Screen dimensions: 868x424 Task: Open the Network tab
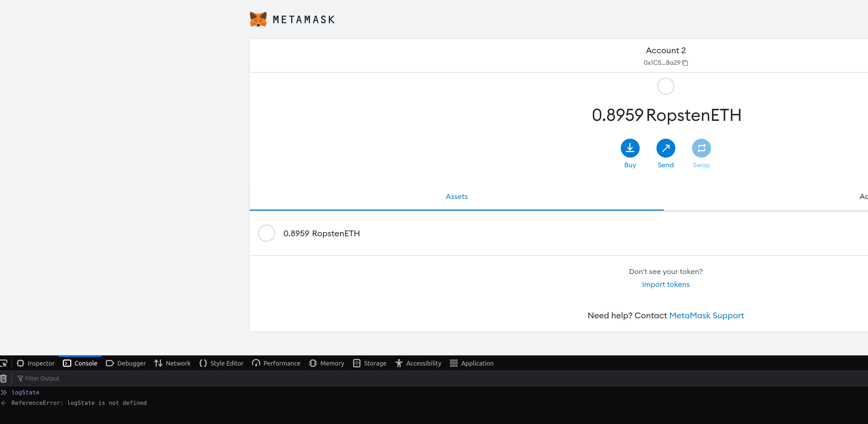(x=172, y=363)
